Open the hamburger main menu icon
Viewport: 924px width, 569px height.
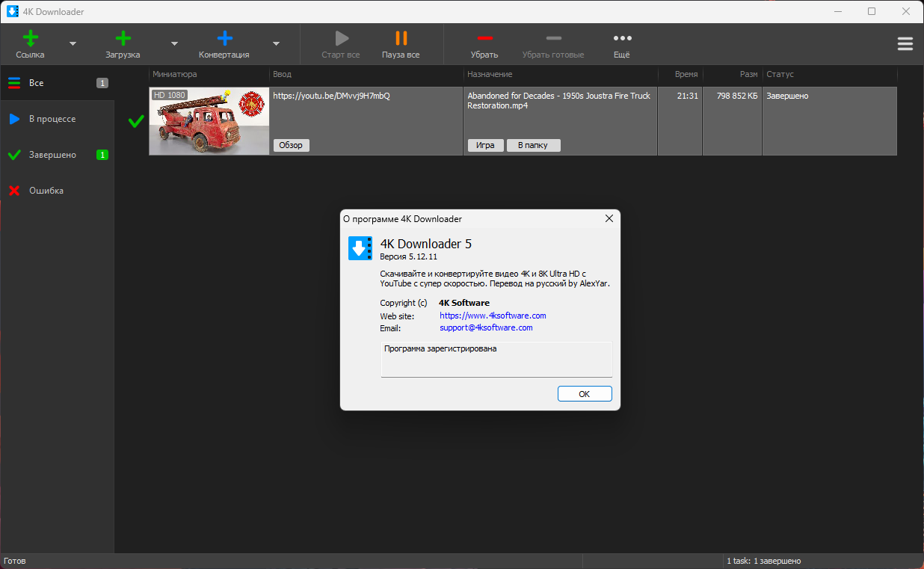(x=905, y=43)
